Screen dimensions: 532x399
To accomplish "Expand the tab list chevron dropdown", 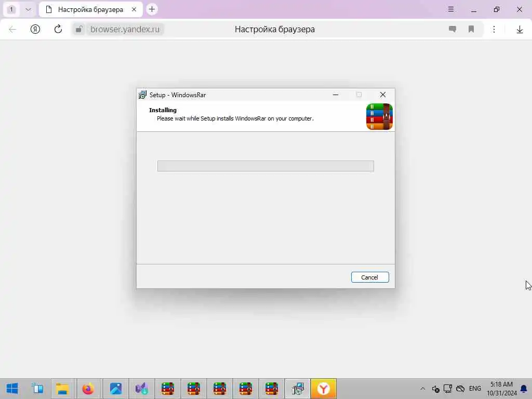I will coord(28,9).
